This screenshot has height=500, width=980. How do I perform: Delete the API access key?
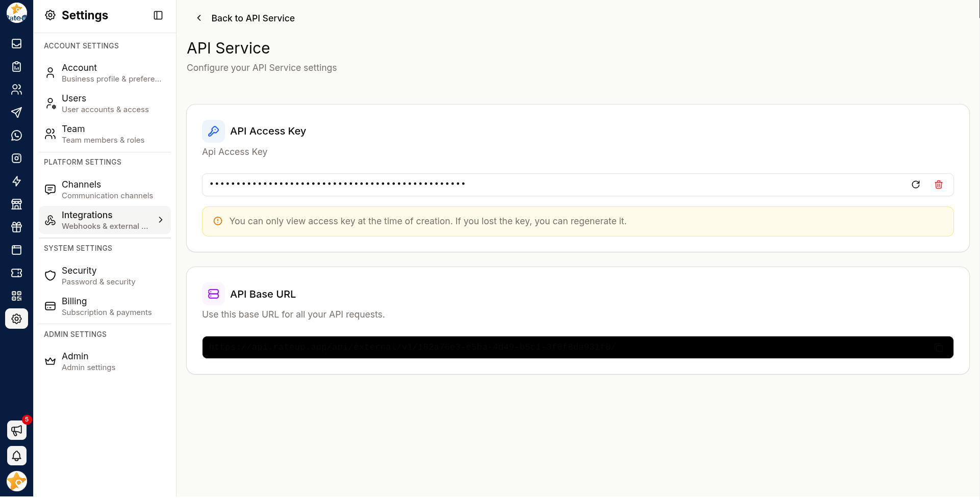click(x=939, y=185)
